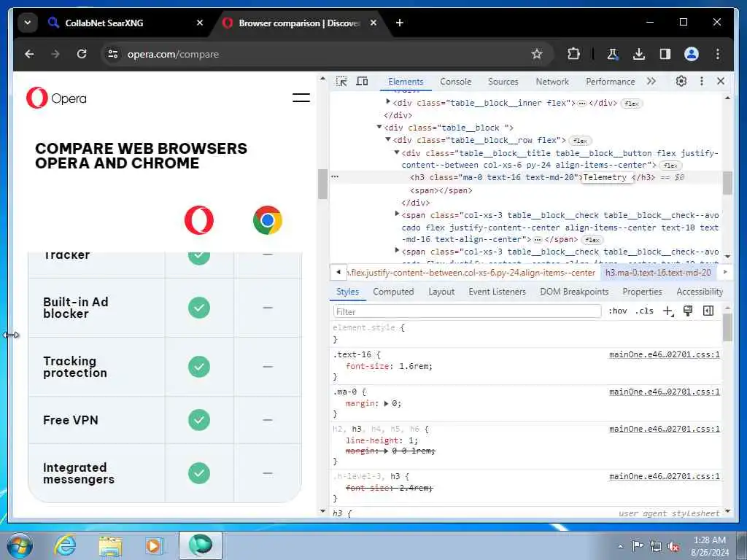Expand the margin shorthand in .ma-0
The image size is (747, 560).
click(387, 403)
